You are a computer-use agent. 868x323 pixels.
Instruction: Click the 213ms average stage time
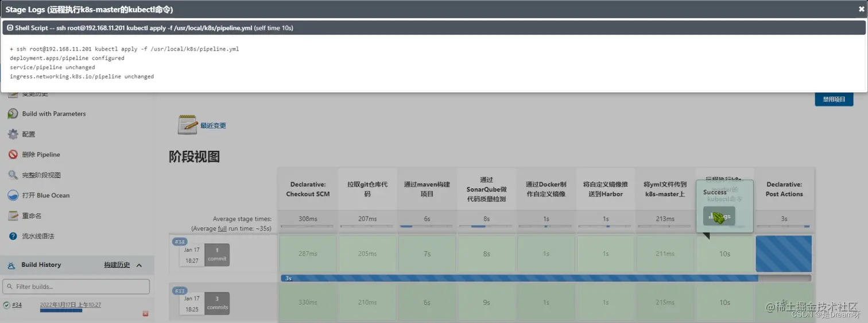coord(665,219)
